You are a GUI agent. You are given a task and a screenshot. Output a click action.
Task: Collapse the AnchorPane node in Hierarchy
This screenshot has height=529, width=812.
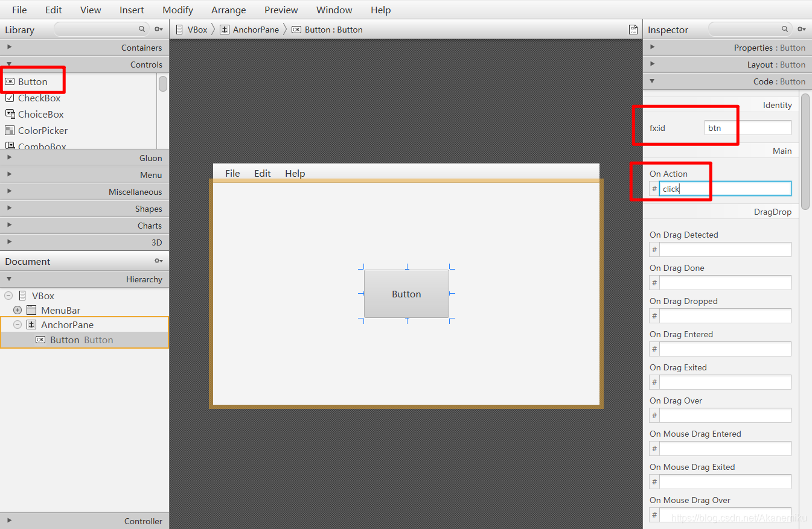(18, 325)
